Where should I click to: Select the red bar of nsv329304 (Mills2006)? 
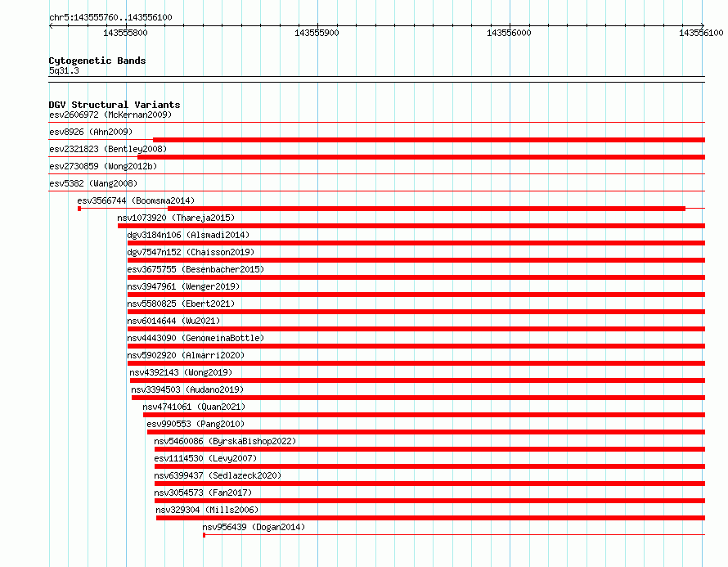click(x=430, y=518)
